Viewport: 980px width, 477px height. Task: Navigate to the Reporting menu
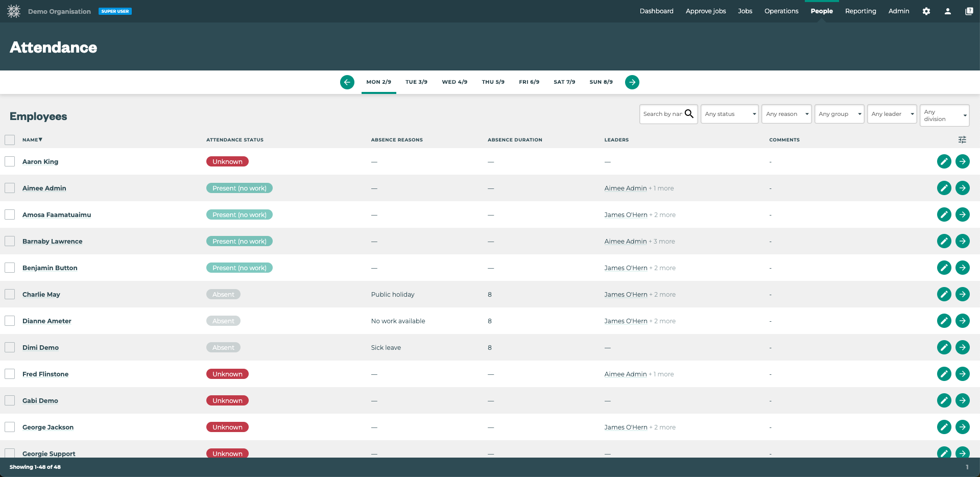coord(861,11)
